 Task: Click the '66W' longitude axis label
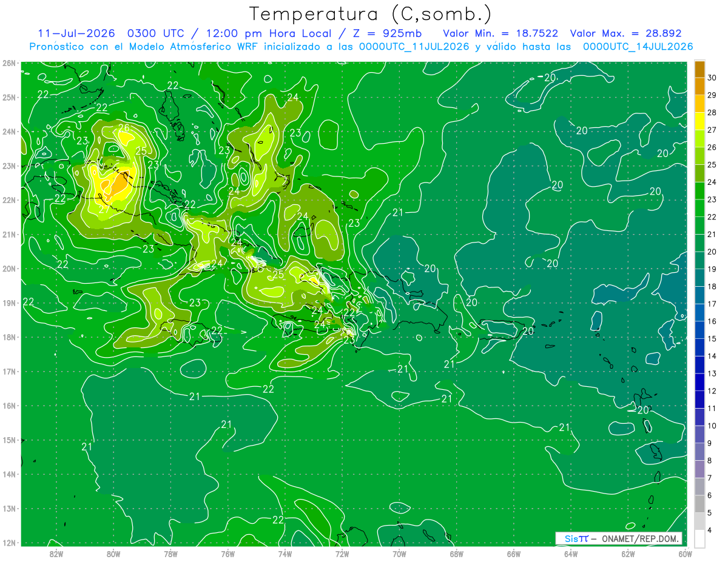[514, 554]
